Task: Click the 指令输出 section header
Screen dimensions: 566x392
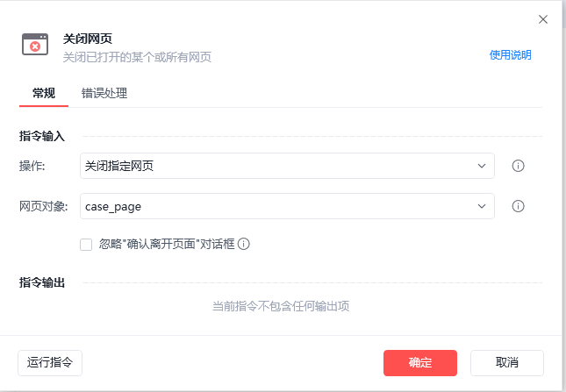Action: [42, 282]
